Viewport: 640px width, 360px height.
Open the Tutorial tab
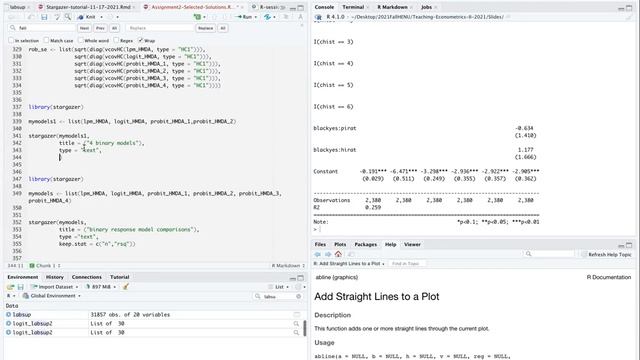coord(119,277)
